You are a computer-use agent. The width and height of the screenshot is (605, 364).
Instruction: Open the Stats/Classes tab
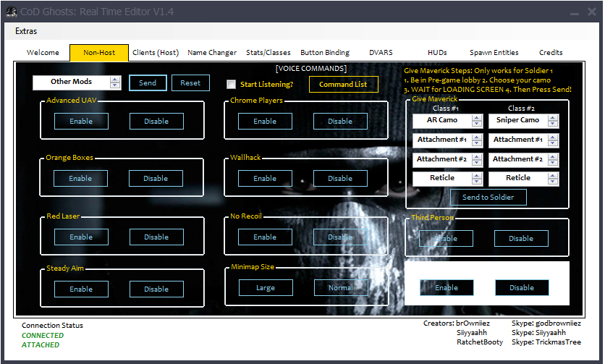268,53
